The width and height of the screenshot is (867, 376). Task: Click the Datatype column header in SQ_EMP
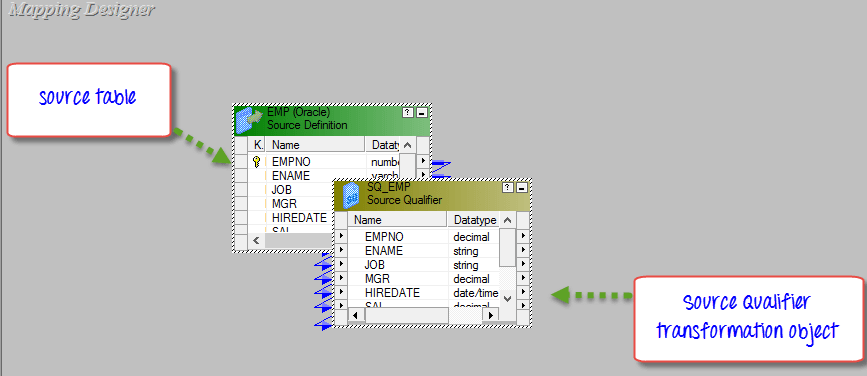click(473, 220)
